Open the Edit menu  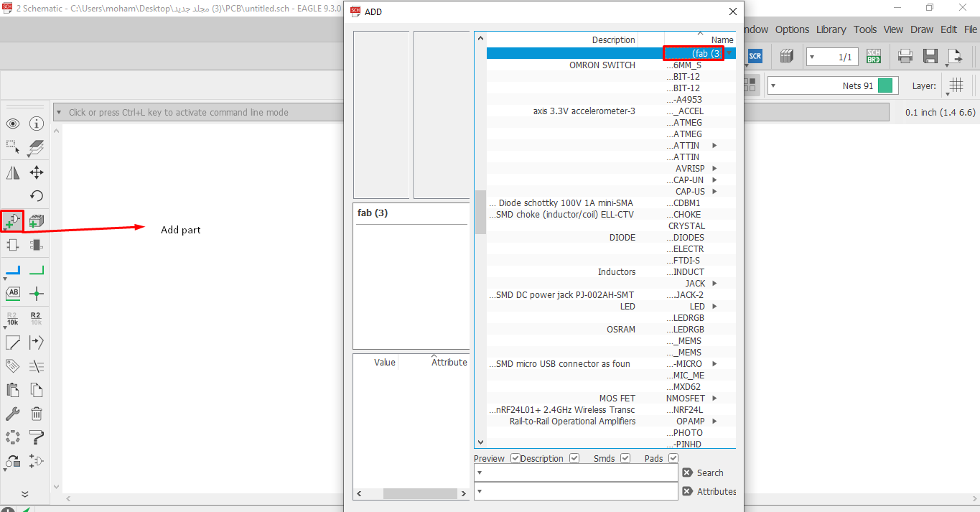948,29
